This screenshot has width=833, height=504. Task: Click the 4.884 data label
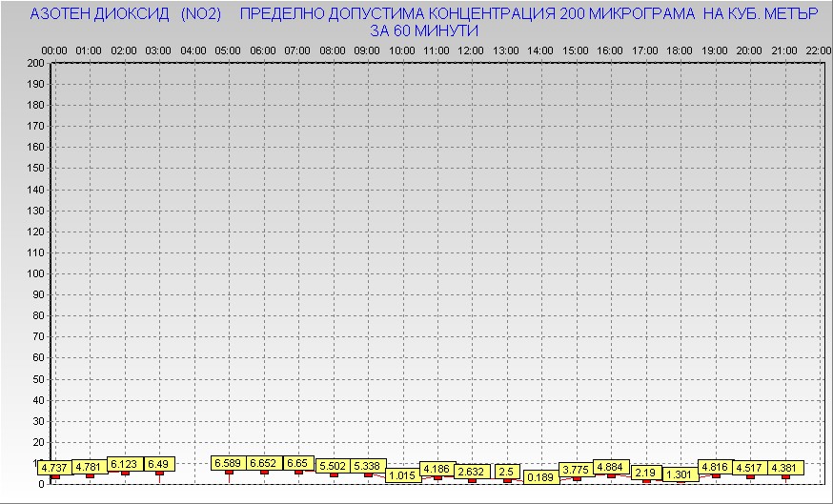pos(611,467)
